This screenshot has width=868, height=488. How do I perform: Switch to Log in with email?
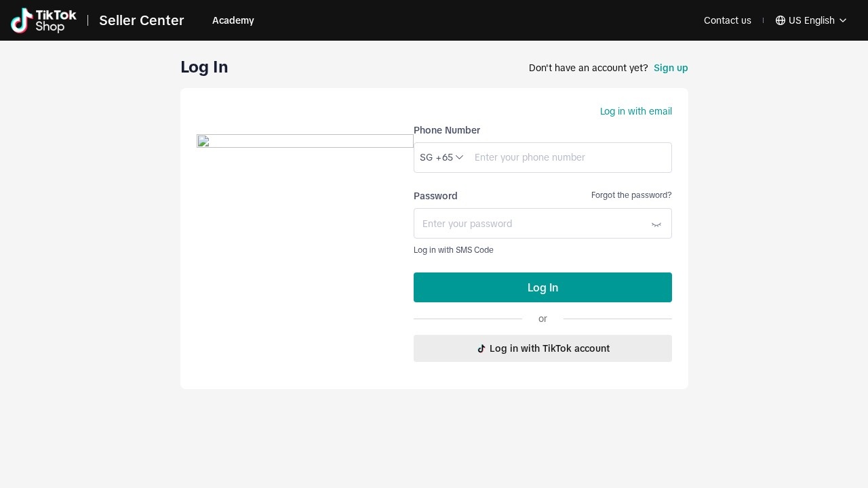point(635,111)
